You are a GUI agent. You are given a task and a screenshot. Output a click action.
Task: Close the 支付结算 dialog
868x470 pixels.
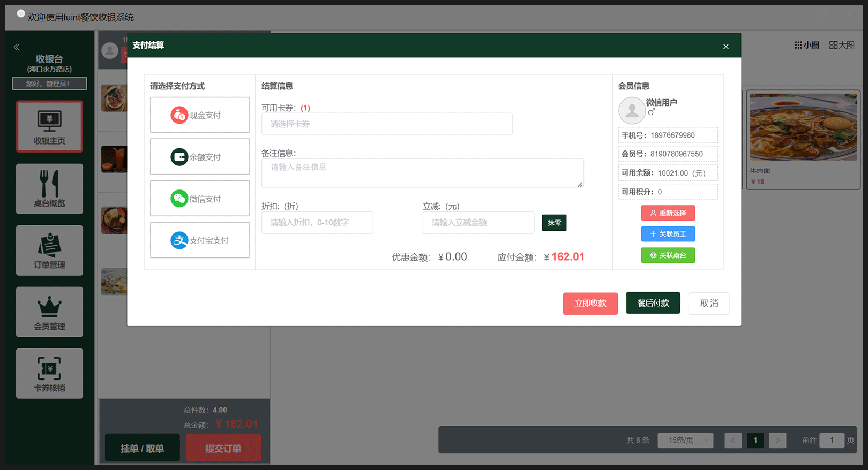coord(726,47)
